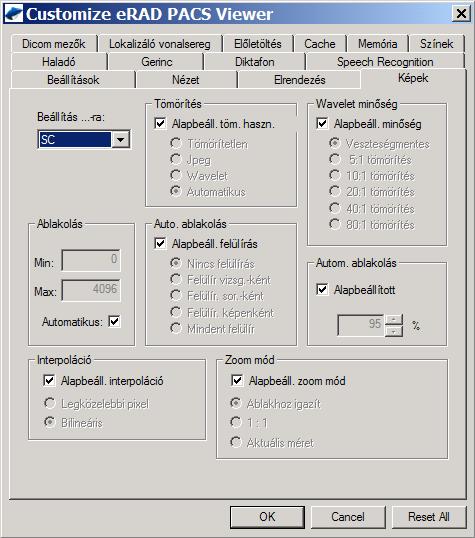The height and width of the screenshot is (538, 475).
Task: Select the Jpeg compression radio button
Action: point(176,159)
